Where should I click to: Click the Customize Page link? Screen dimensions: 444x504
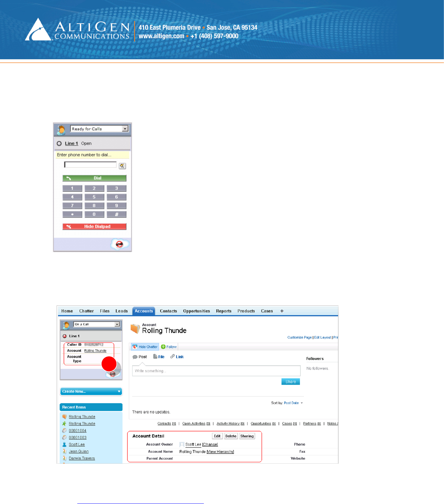[300, 337]
